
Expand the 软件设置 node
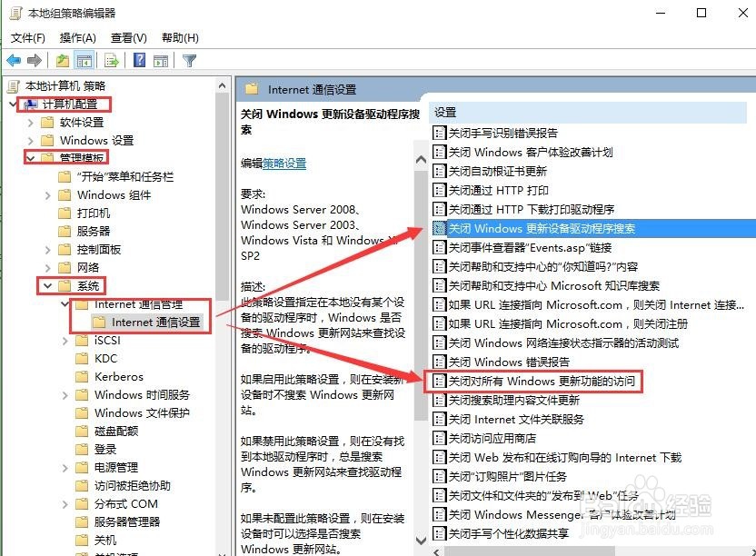(30, 123)
